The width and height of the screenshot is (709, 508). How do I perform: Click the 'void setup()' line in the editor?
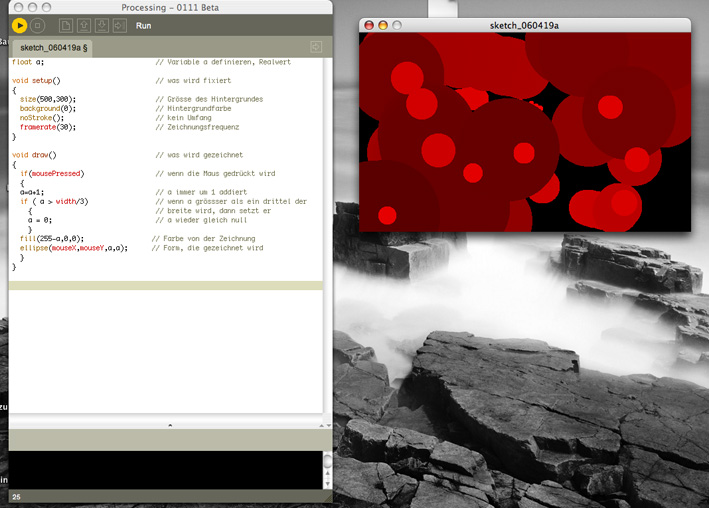point(36,81)
